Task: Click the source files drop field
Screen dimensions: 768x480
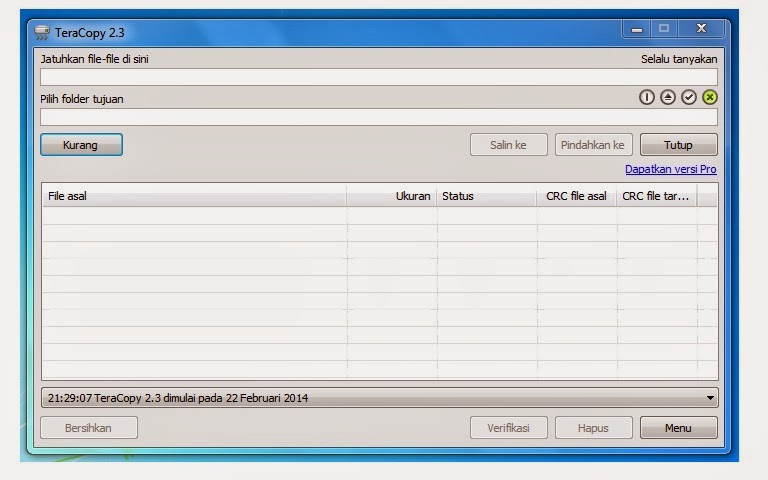Action: pyautogui.click(x=379, y=77)
